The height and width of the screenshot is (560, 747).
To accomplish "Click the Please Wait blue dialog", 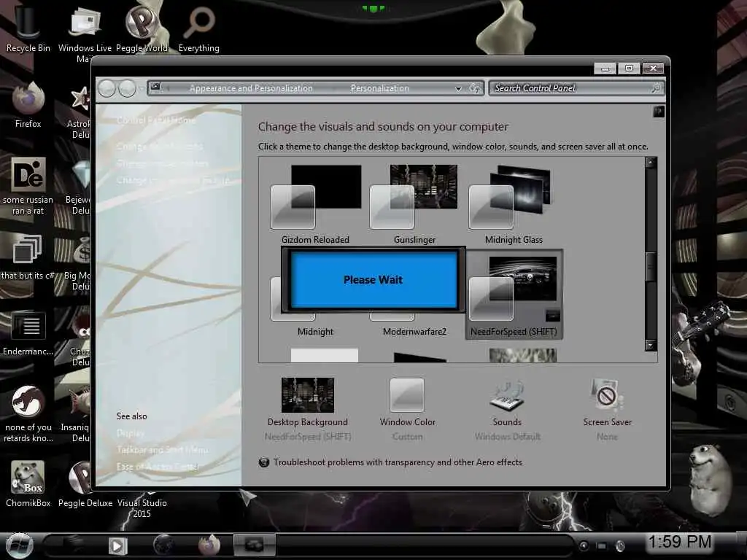I will click(373, 279).
